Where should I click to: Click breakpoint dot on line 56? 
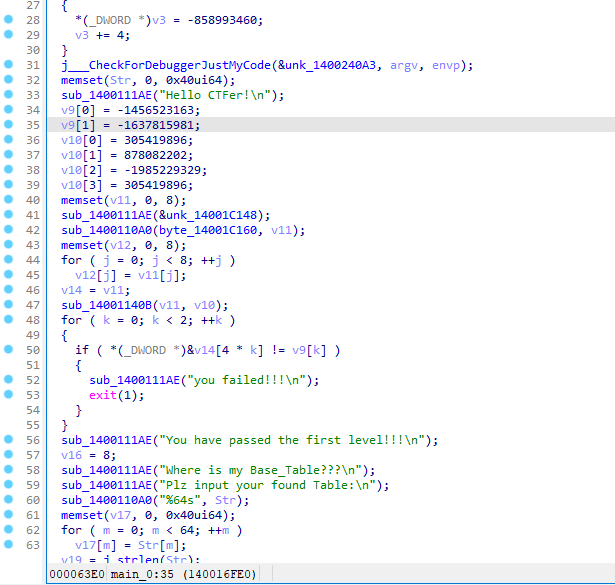click(x=8, y=440)
